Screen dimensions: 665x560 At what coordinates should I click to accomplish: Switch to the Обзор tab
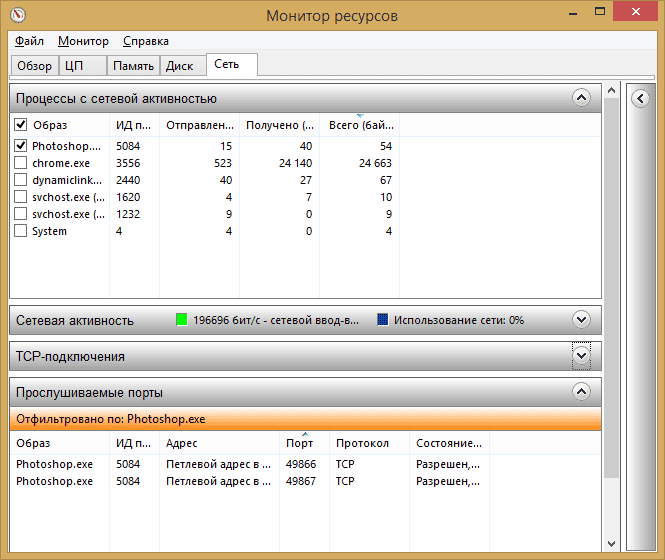(35, 66)
